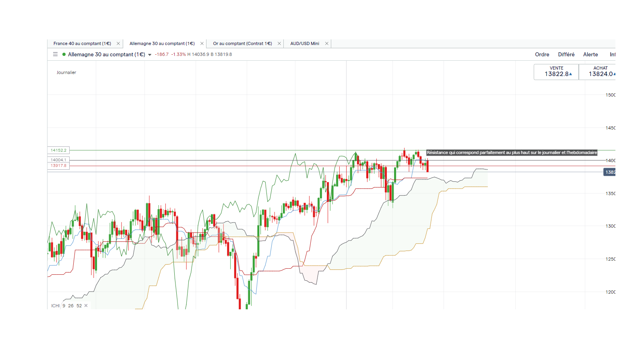Open the Ordre menu
This screenshot has width=644, height=362.
pos(542,54)
